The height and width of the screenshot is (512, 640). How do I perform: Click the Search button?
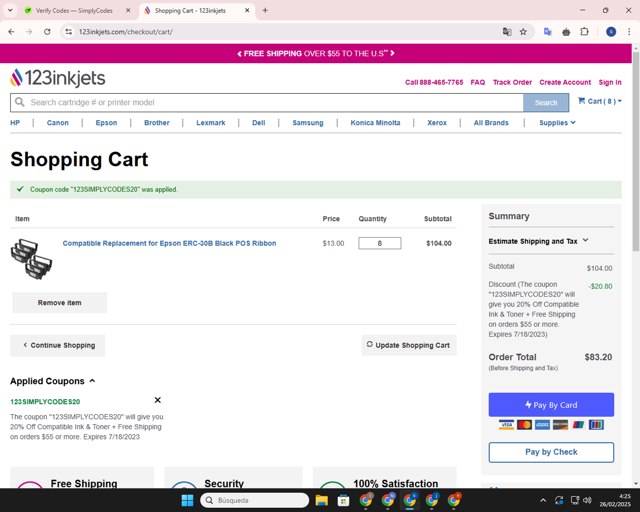point(546,102)
